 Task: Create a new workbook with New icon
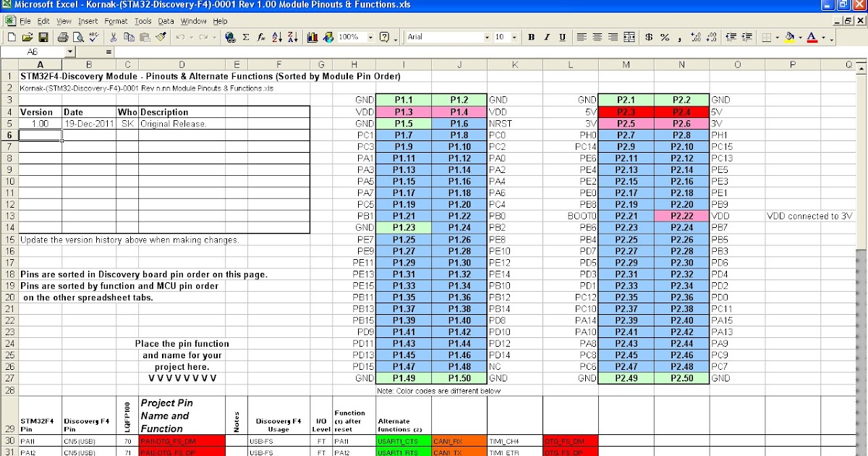click(11, 37)
